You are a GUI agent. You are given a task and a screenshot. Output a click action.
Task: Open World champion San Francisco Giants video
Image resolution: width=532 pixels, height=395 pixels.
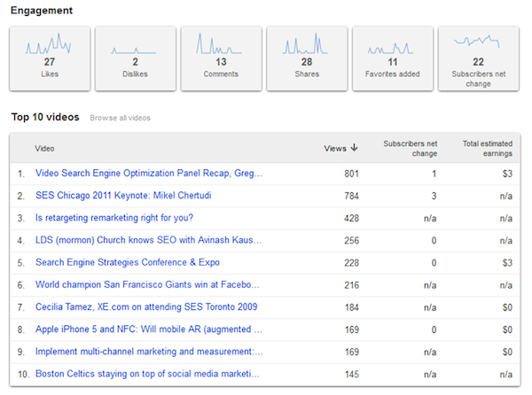pyautogui.click(x=147, y=284)
